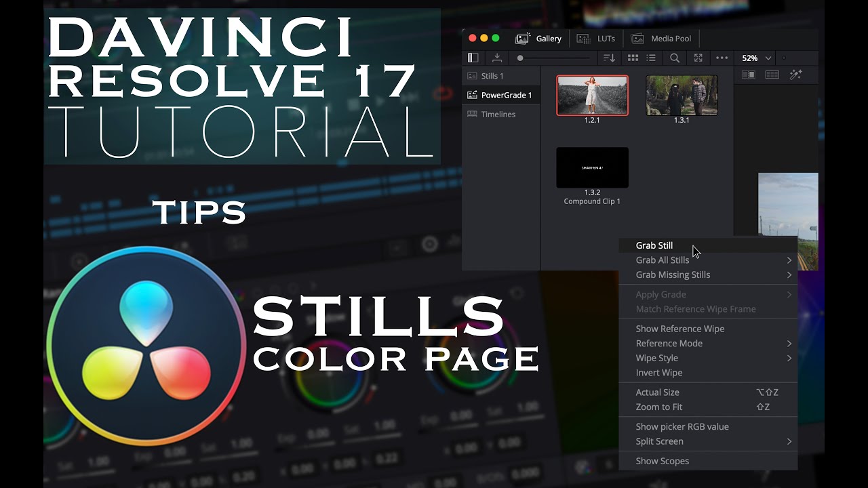Screen dimensions: 868x488
Task: Expand the gallery view icon
Action: (698, 58)
